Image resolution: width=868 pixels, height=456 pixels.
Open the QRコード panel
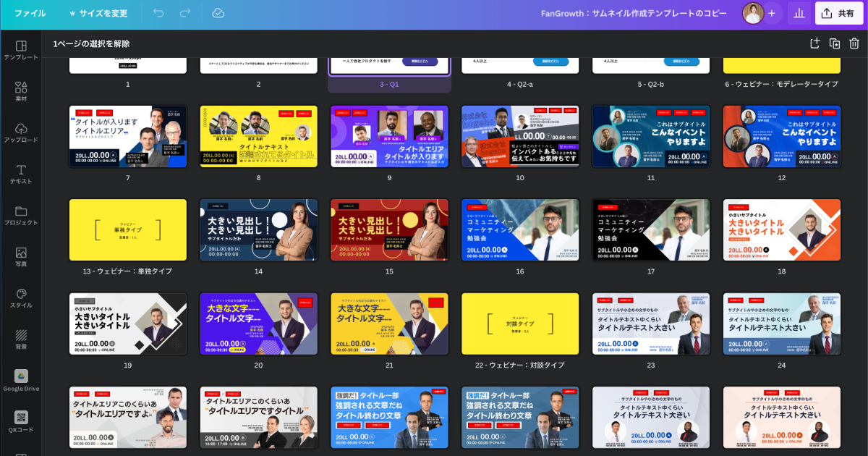click(x=21, y=422)
